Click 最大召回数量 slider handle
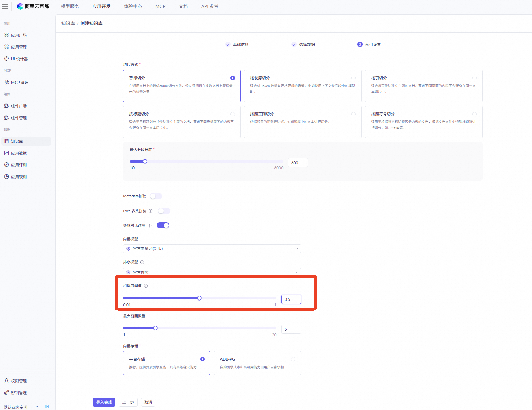This screenshot has height=410, width=532. (155, 328)
